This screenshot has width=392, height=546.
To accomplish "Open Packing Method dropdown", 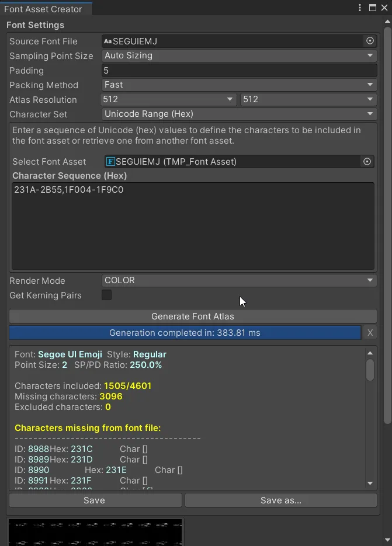I will coord(239,85).
